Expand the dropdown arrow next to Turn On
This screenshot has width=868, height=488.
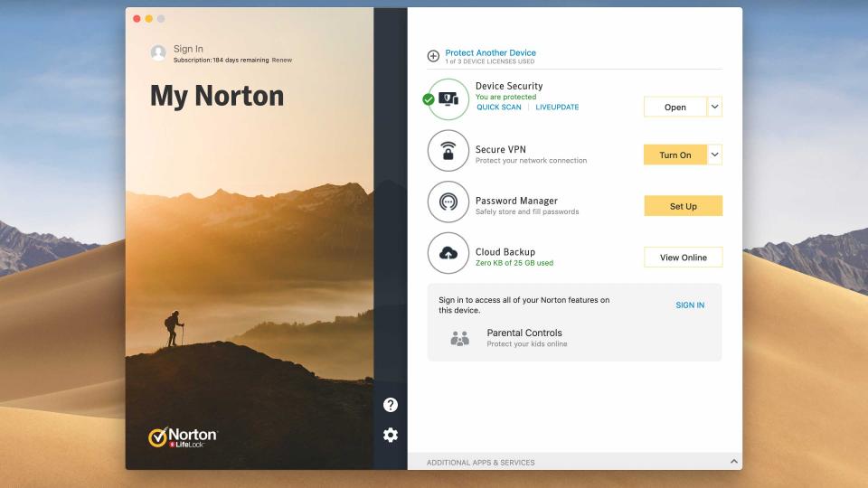[714, 155]
